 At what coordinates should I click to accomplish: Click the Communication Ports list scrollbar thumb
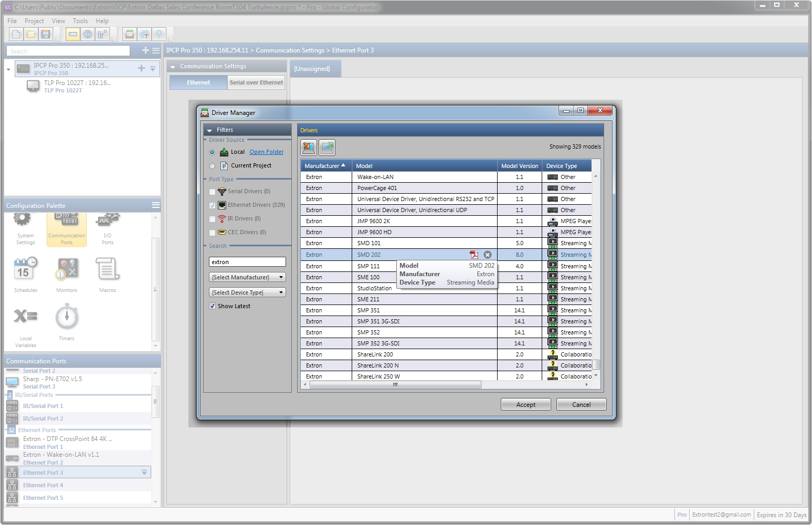pos(155,402)
